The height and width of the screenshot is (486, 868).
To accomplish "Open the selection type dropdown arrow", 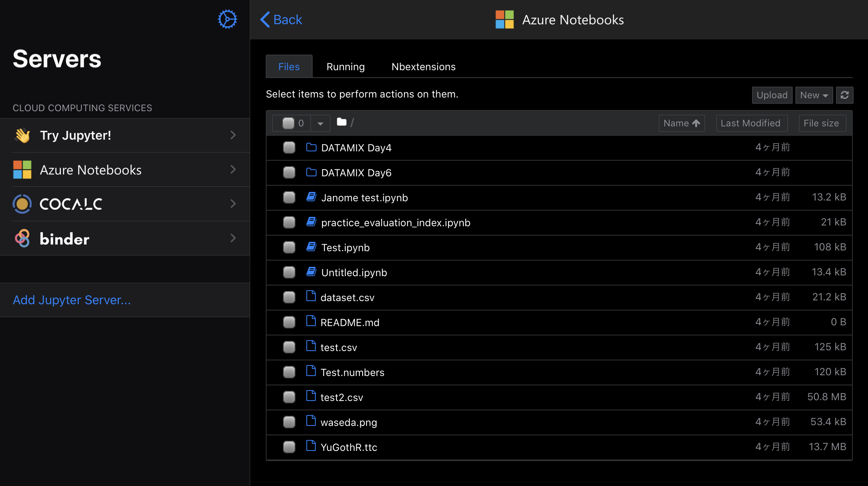I will click(320, 123).
